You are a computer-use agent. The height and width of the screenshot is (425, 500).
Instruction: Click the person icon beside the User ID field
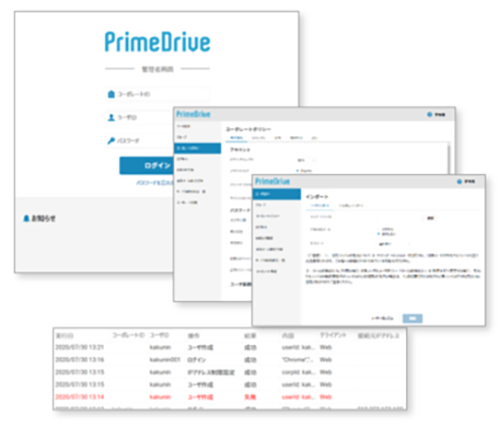tap(111, 117)
